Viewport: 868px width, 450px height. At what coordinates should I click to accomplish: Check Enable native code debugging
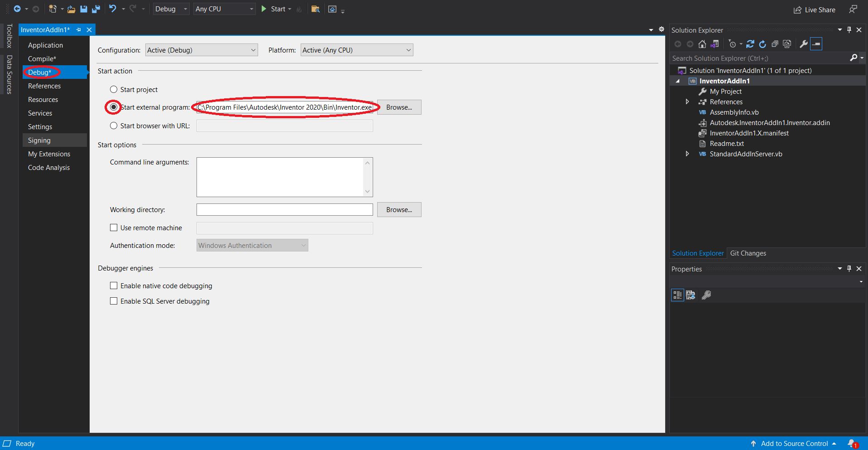pyautogui.click(x=114, y=285)
